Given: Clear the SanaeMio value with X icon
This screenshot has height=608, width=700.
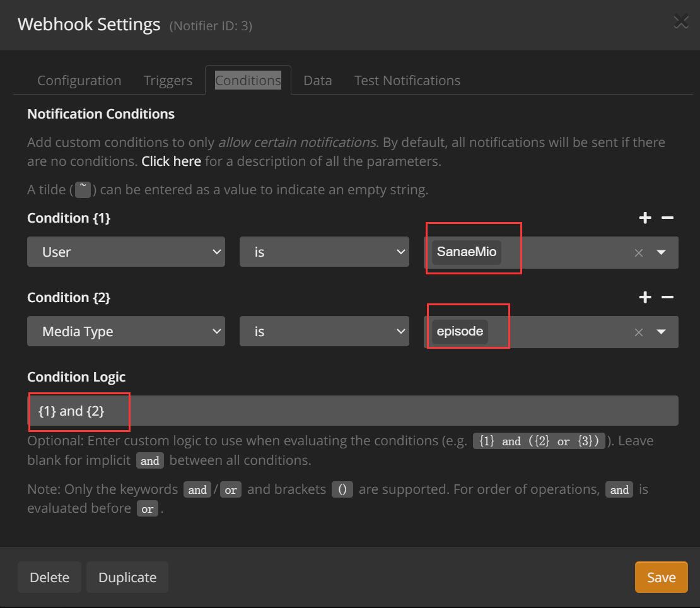Looking at the screenshot, I should 638,253.
